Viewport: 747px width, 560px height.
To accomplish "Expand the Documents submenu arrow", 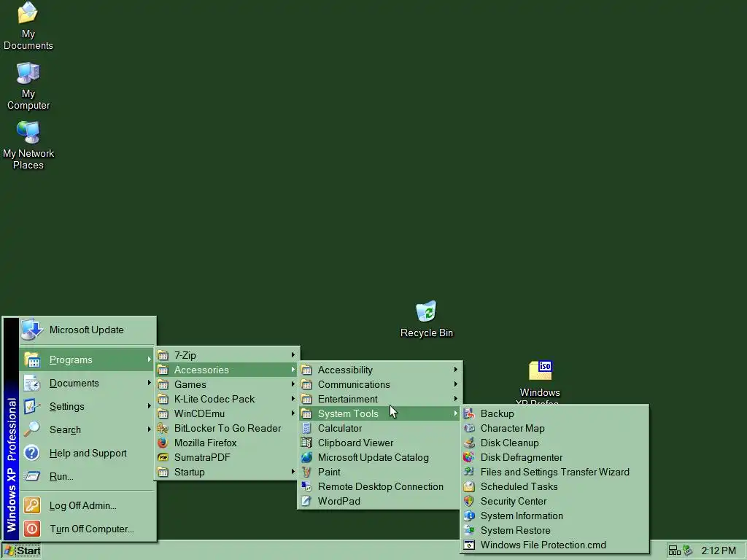I will [149, 382].
